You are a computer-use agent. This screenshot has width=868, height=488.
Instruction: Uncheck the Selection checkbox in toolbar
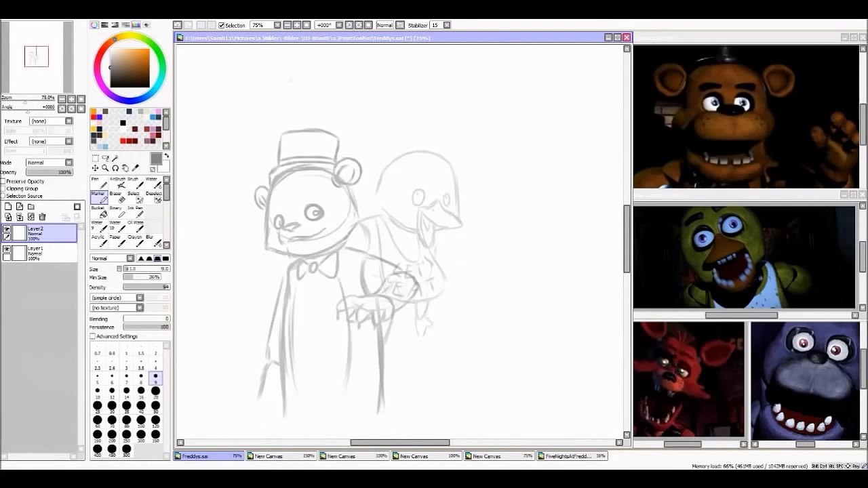[222, 25]
